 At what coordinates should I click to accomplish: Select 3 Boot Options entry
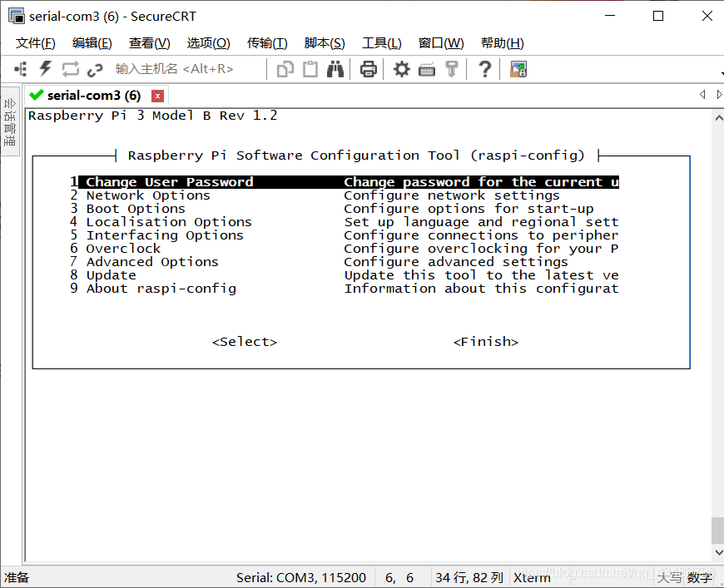(x=344, y=209)
